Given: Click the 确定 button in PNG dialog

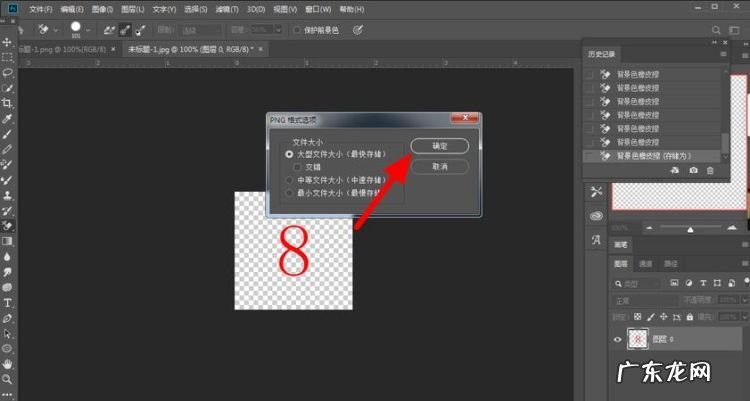Looking at the screenshot, I should (439, 146).
